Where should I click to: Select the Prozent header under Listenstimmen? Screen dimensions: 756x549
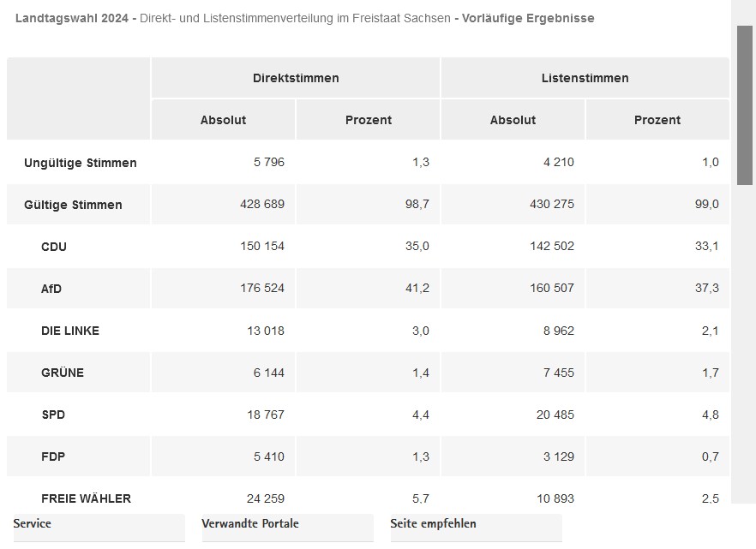click(657, 120)
